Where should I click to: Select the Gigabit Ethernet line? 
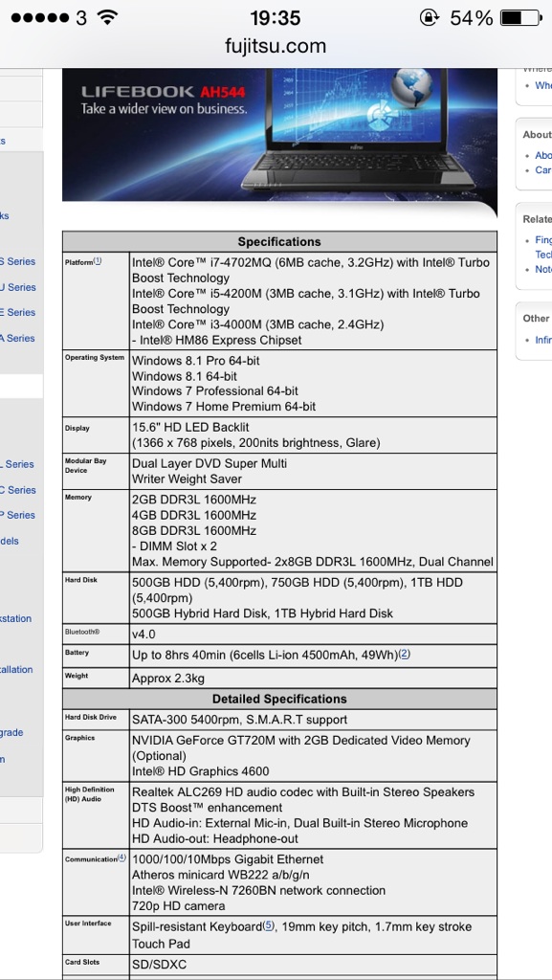click(x=228, y=859)
